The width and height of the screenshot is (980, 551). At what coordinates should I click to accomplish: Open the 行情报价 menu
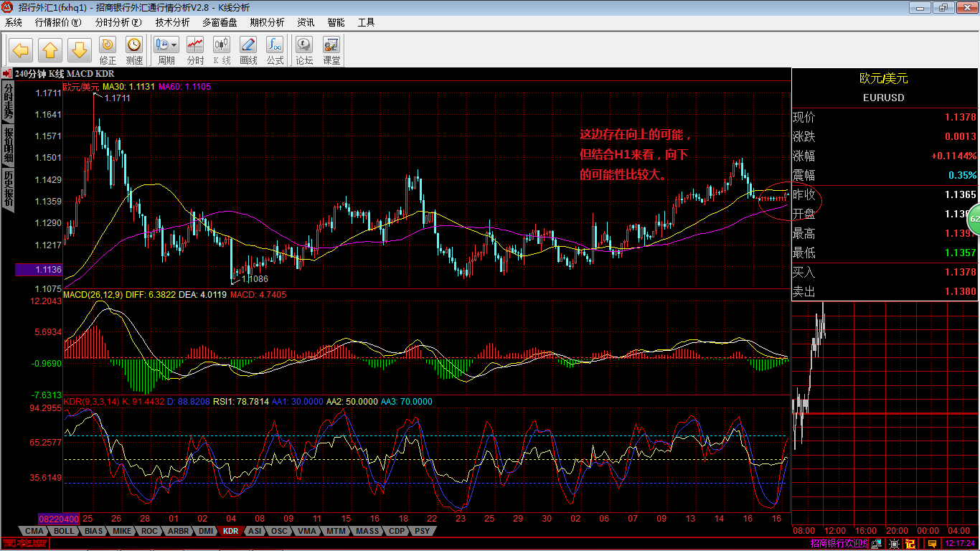coord(58,22)
